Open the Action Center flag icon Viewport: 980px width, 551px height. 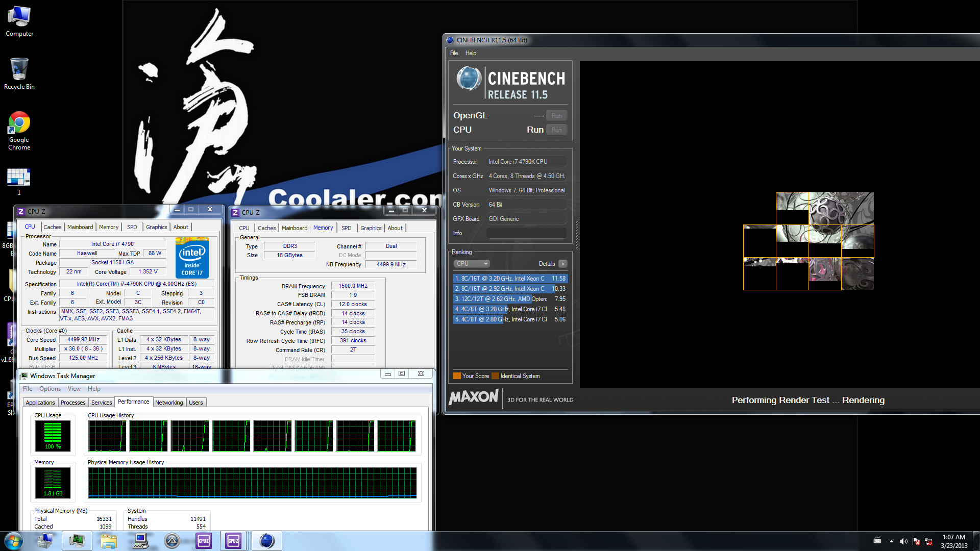(x=916, y=541)
